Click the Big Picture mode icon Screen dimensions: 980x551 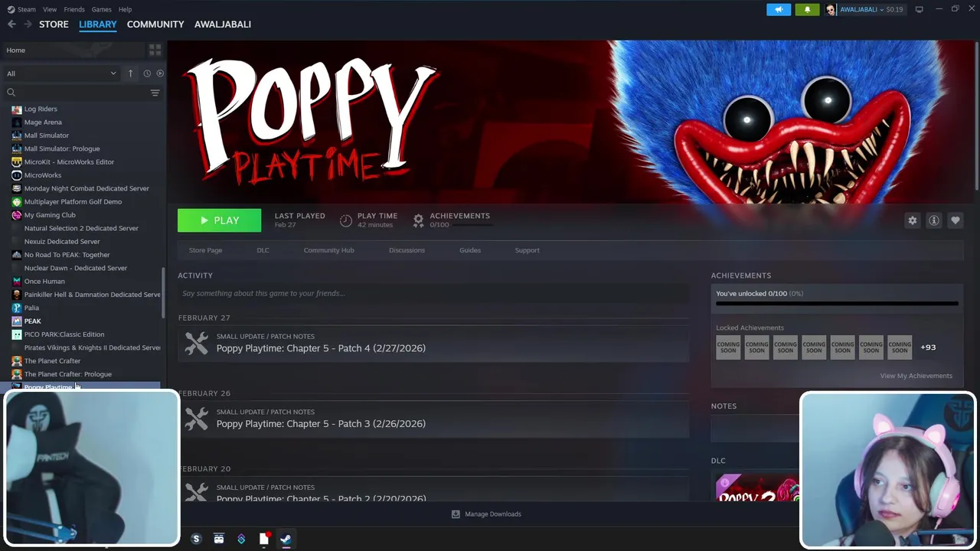click(x=919, y=9)
